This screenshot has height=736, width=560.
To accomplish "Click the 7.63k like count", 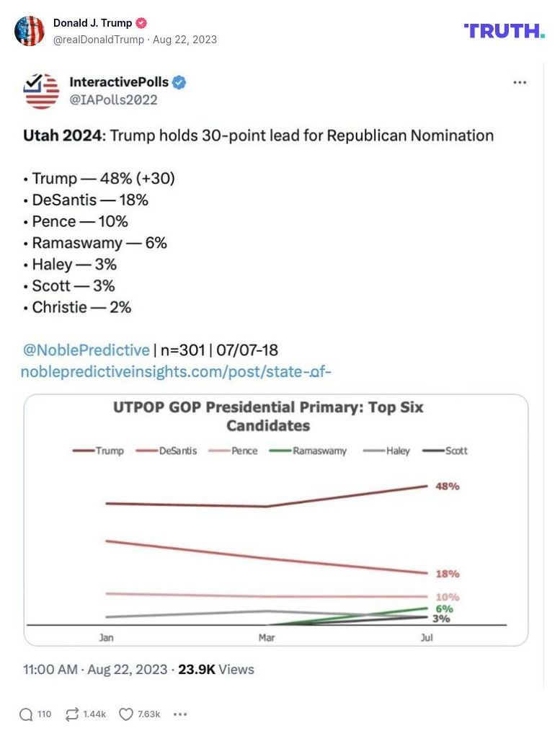I will [149, 714].
